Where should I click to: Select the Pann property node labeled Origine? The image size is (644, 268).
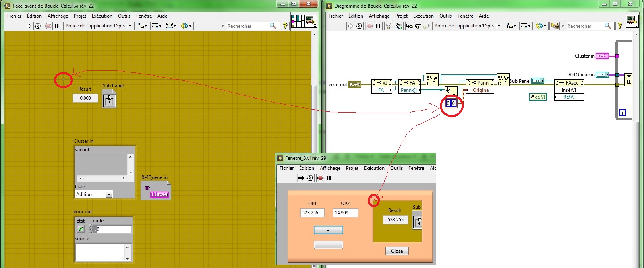tap(480, 87)
